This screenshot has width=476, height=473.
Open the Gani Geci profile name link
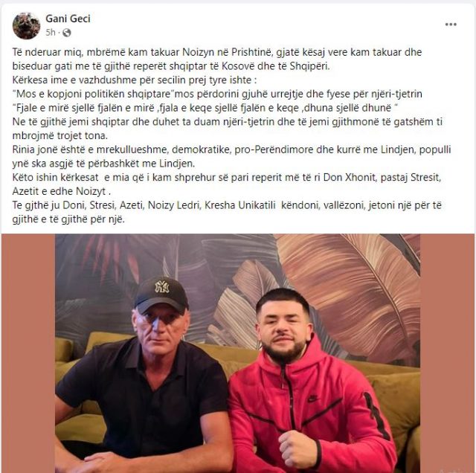68,19
